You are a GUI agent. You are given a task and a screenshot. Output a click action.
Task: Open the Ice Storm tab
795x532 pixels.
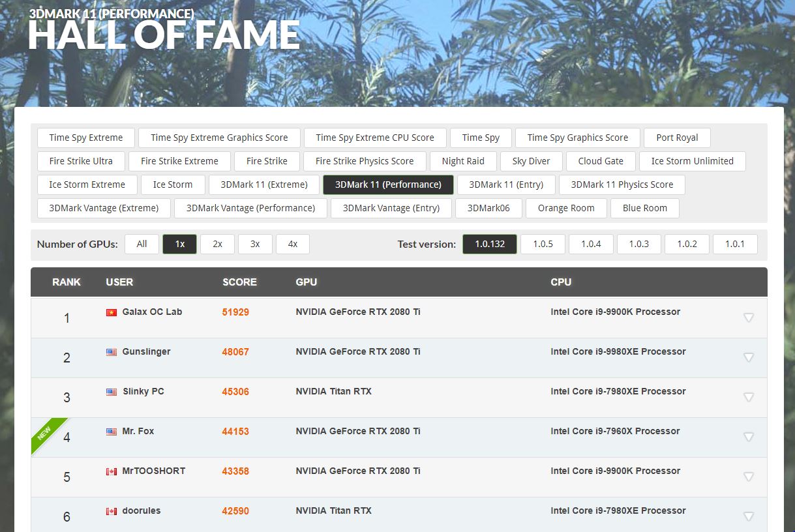pos(173,185)
